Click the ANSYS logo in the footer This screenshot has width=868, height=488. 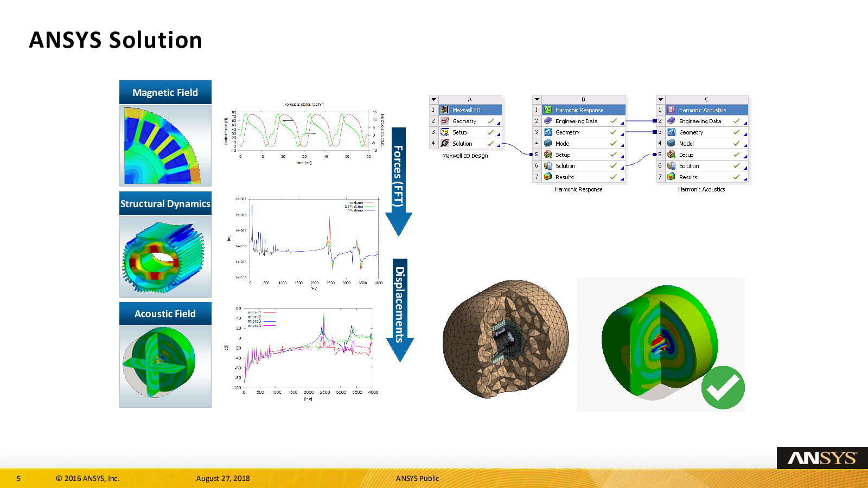tap(822, 458)
